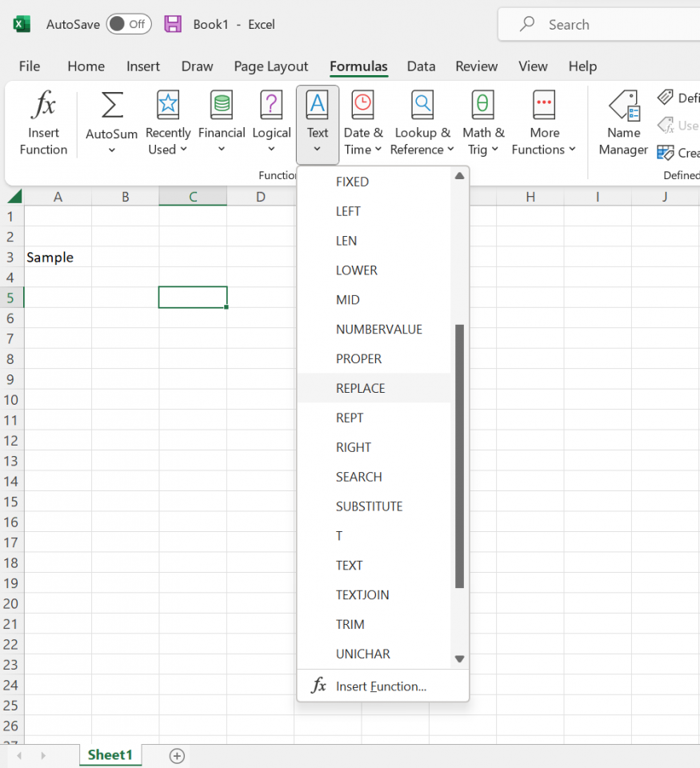The image size is (700, 768).
Task: Switch to the Data ribbon tab
Action: pyautogui.click(x=421, y=66)
